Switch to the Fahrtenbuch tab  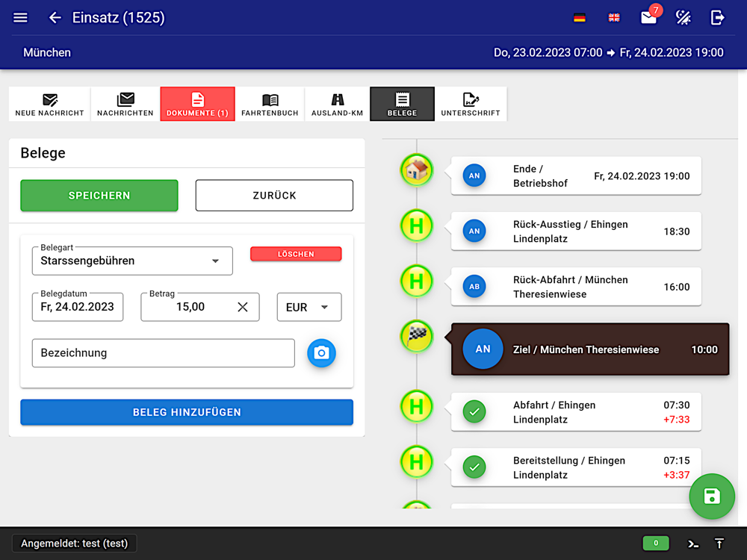click(270, 104)
